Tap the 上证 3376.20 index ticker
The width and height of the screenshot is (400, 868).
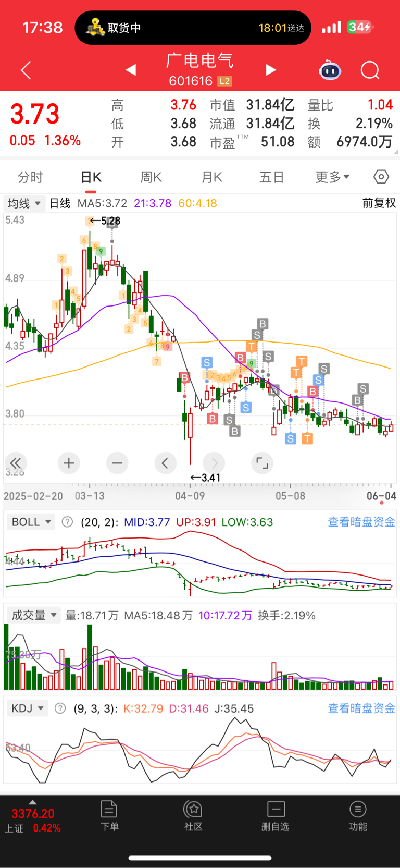point(33,821)
